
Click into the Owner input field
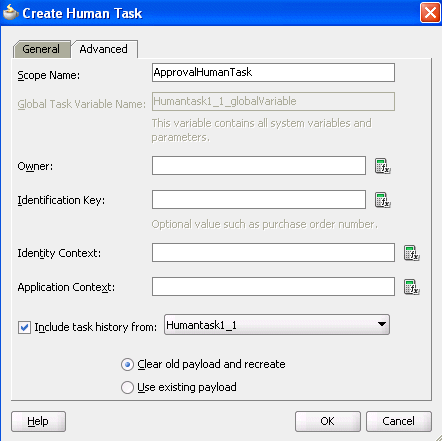click(x=259, y=165)
